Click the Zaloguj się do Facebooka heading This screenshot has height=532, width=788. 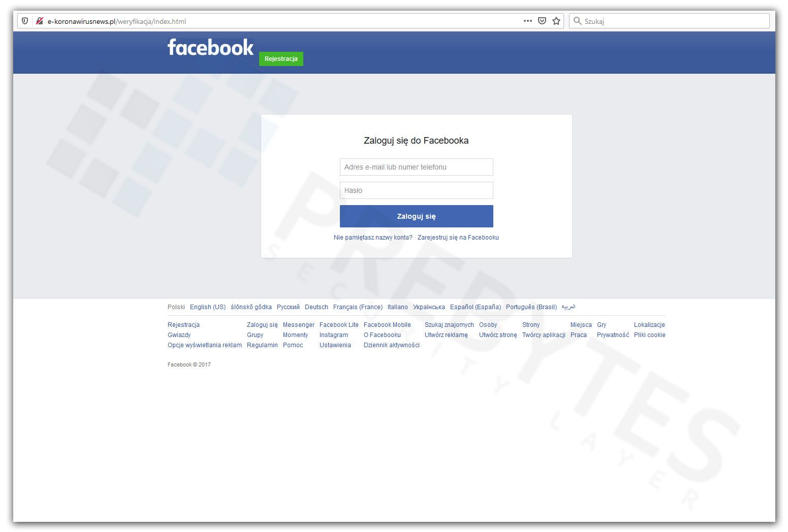tap(416, 141)
